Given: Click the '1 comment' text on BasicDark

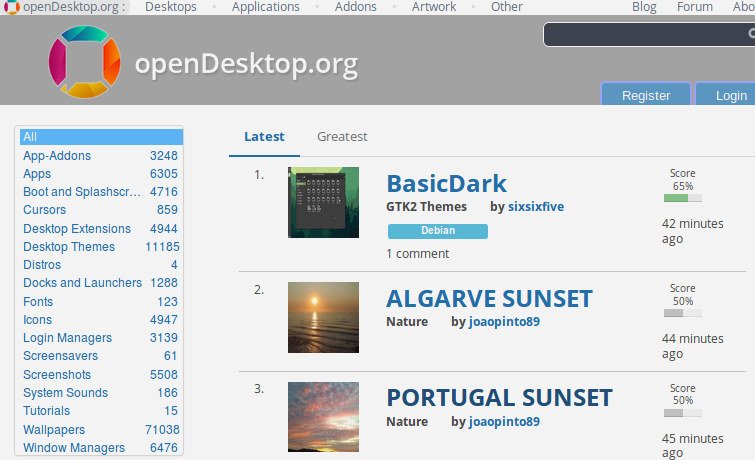Looking at the screenshot, I should (417, 253).
